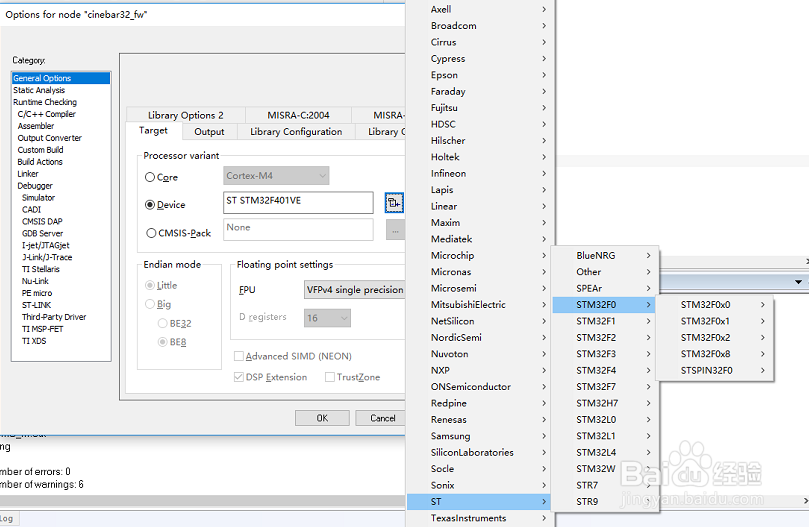Open the D registers dropdown

pyautogui.click(x=327, y=318)
